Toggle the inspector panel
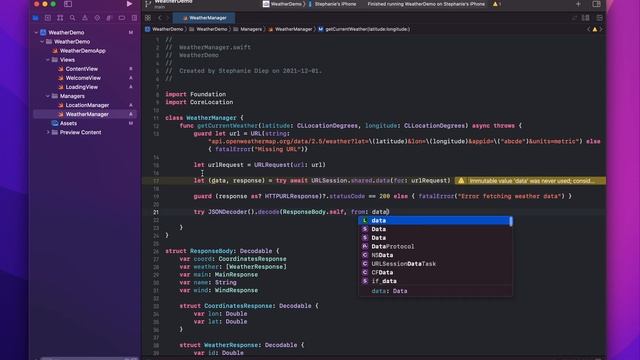Screen dimensions: 640x360 coord(596,4)
